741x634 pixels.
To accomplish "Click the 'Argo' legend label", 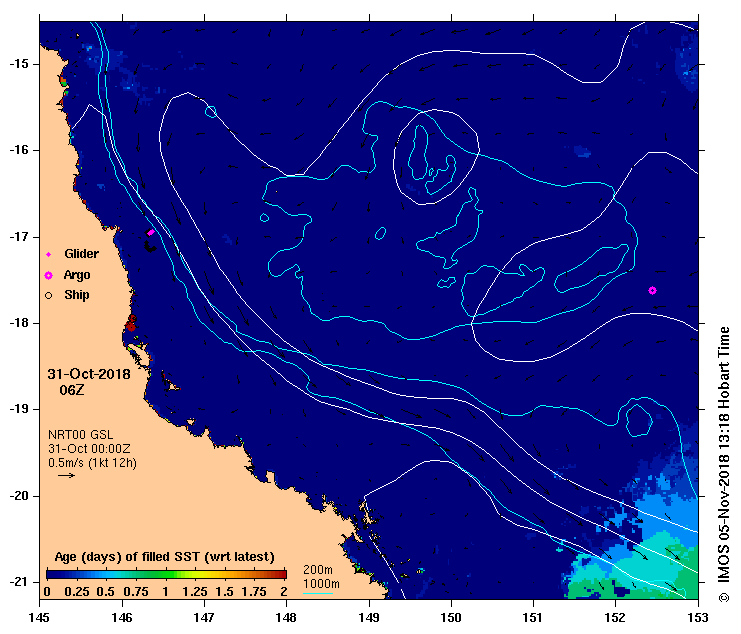I will point(77,275).
